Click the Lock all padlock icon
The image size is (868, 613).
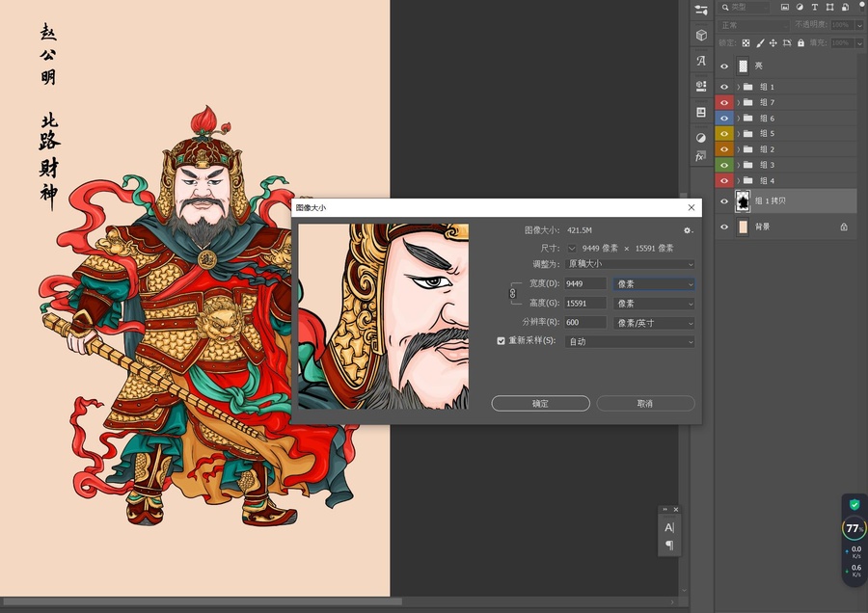point(800,42)
